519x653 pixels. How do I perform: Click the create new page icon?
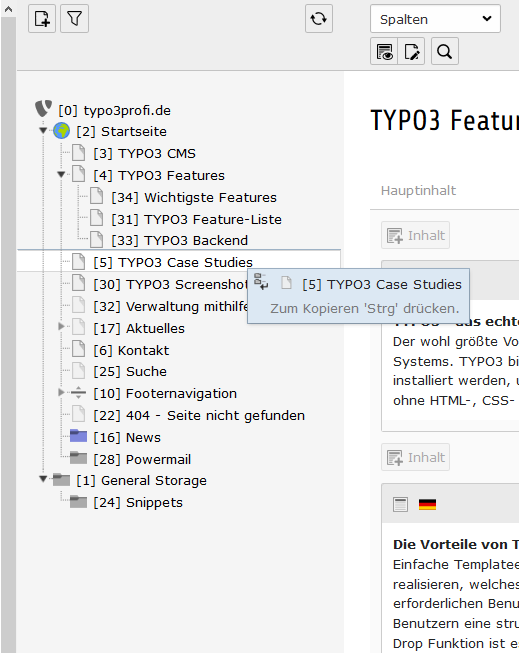click(x=42, y=19)
